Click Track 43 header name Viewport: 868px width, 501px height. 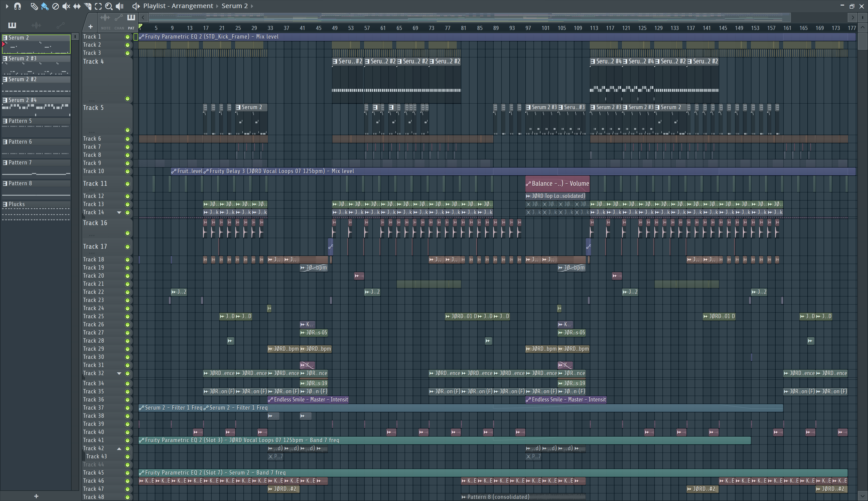coord(96,456)
